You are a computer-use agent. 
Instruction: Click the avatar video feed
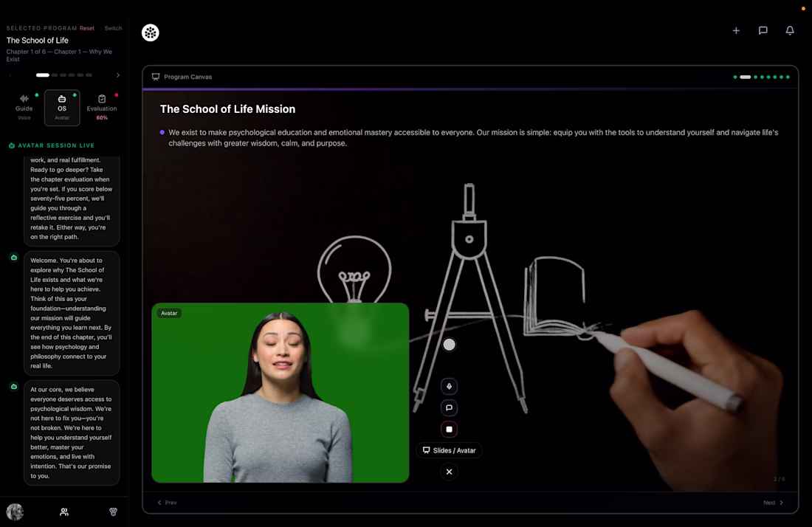(281, 393)
